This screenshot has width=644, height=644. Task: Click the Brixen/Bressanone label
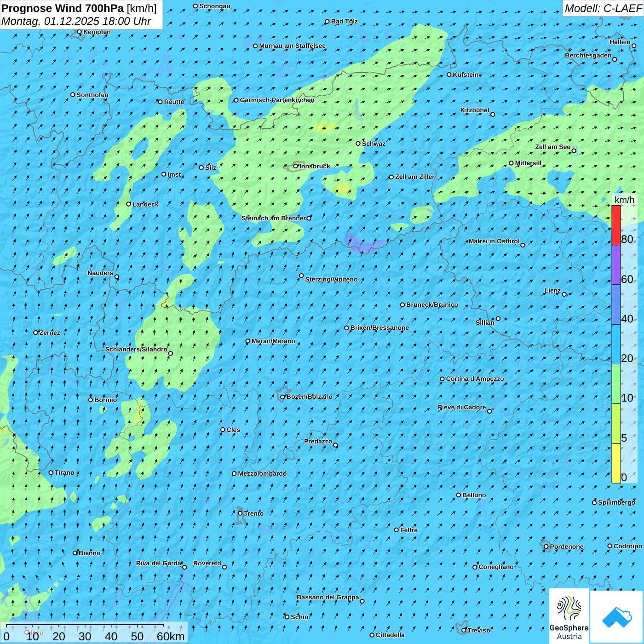[x=379, y=328]
